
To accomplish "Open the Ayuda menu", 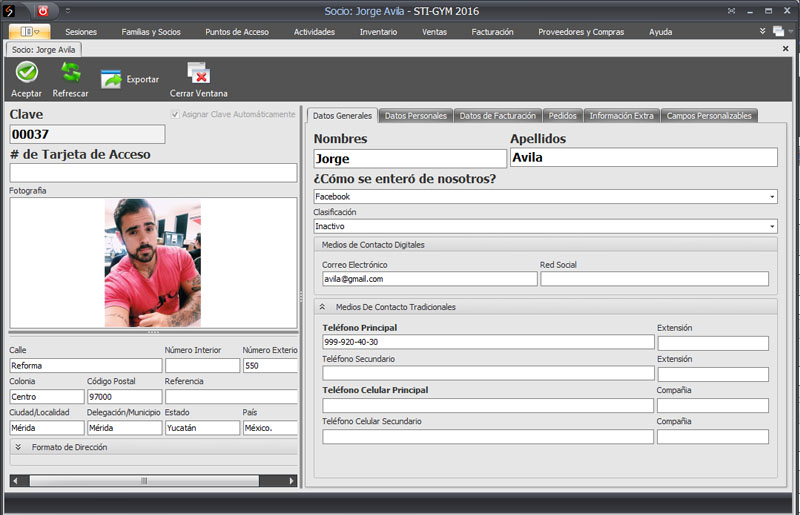I will click(660, 32).
